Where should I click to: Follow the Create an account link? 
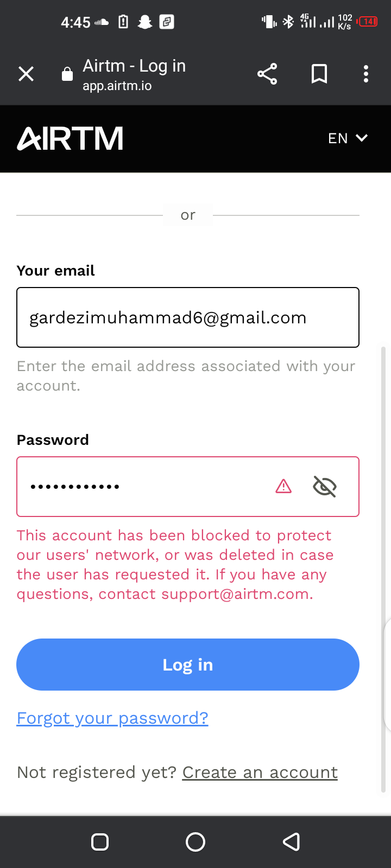[x=260, y=773]
